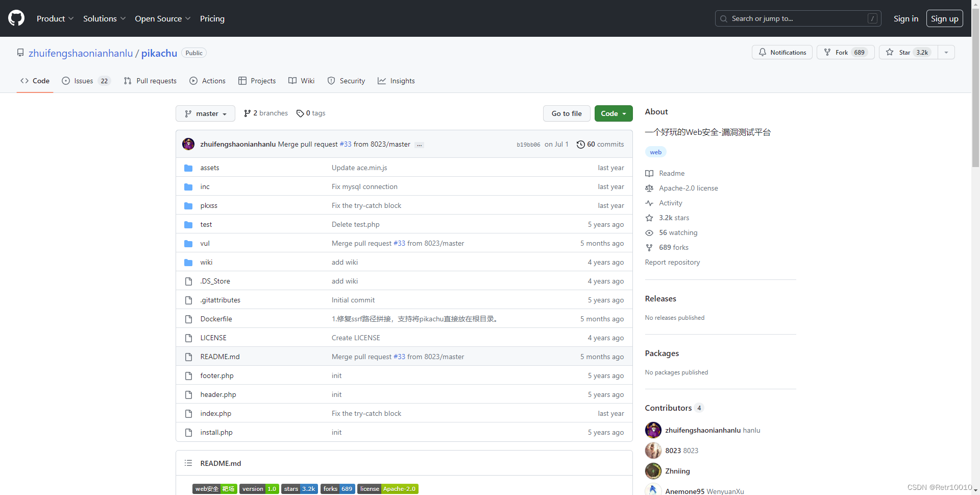Open the .gitattributes file
980x495 pixels.
(x=220, y=300)
